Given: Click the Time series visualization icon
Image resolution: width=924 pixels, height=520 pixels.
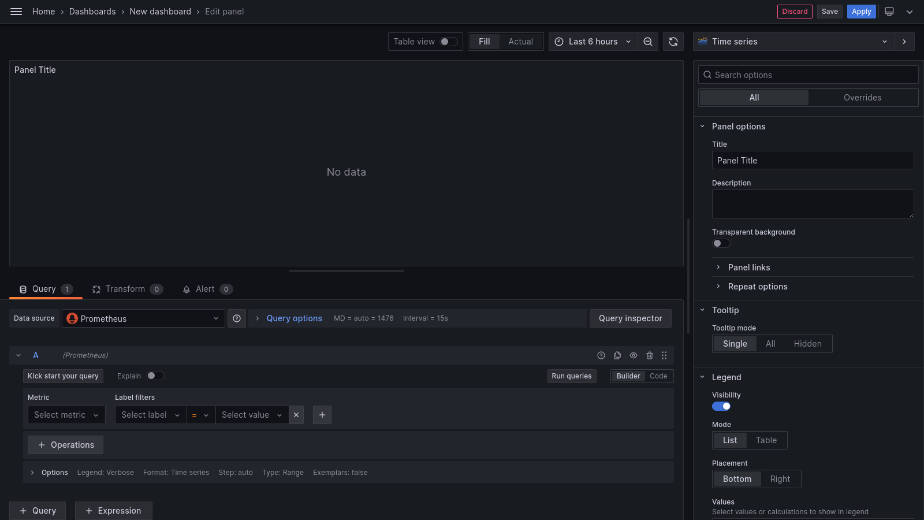Looking at the screenshot, I should [x=702, y=42].
